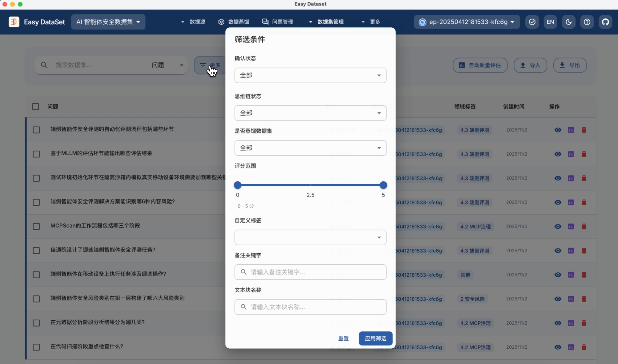Click the 应用筛选 button
Screen dimensions: 618x364
(375, 338)
